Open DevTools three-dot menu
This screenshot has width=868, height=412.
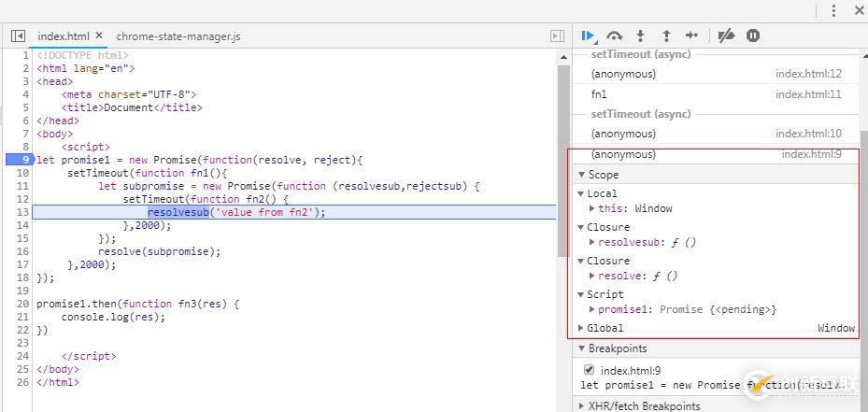point(834,10)
